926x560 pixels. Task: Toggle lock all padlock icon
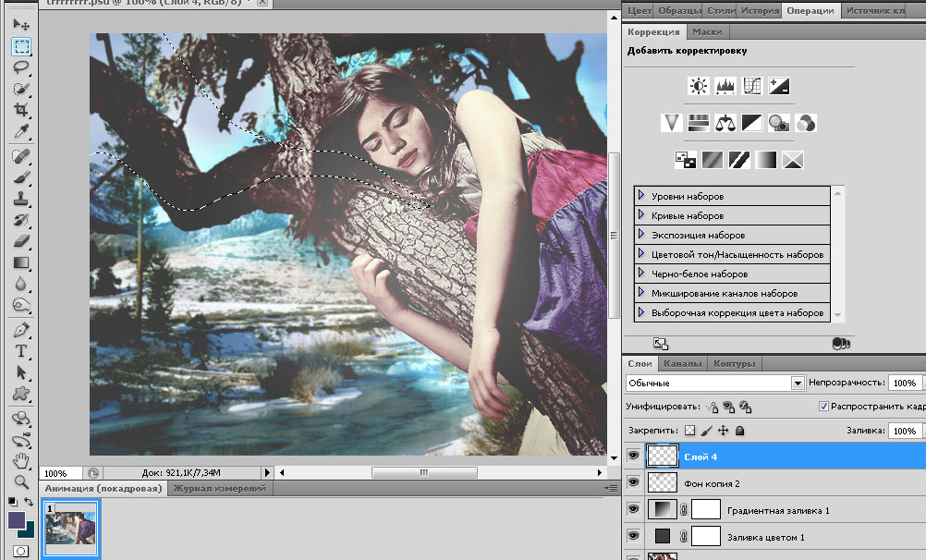tap(739, 431)
